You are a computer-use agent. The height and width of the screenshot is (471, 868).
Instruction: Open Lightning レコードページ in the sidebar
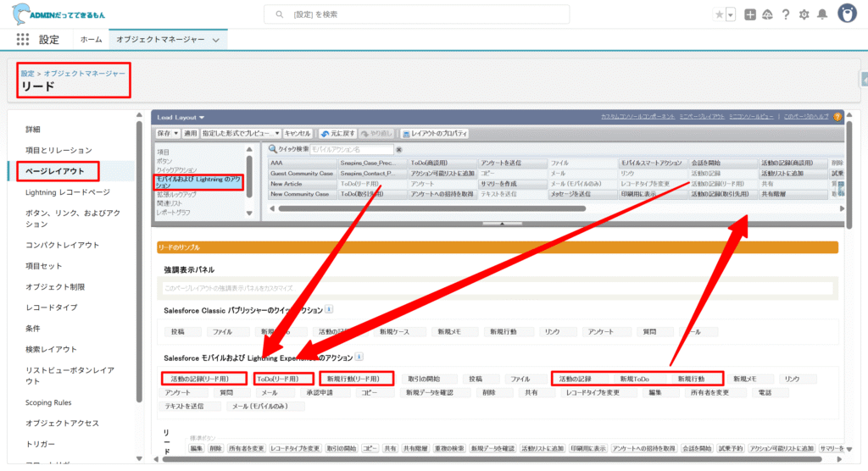[68, 192]
